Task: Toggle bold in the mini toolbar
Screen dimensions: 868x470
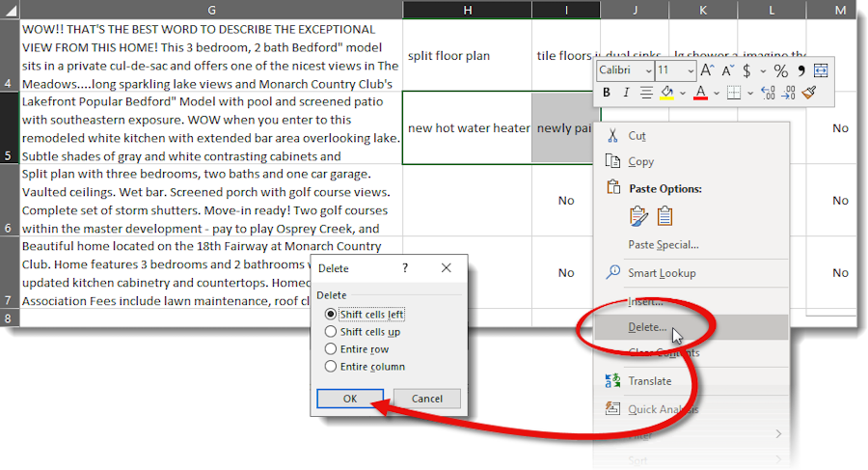Action: (607, 93)
